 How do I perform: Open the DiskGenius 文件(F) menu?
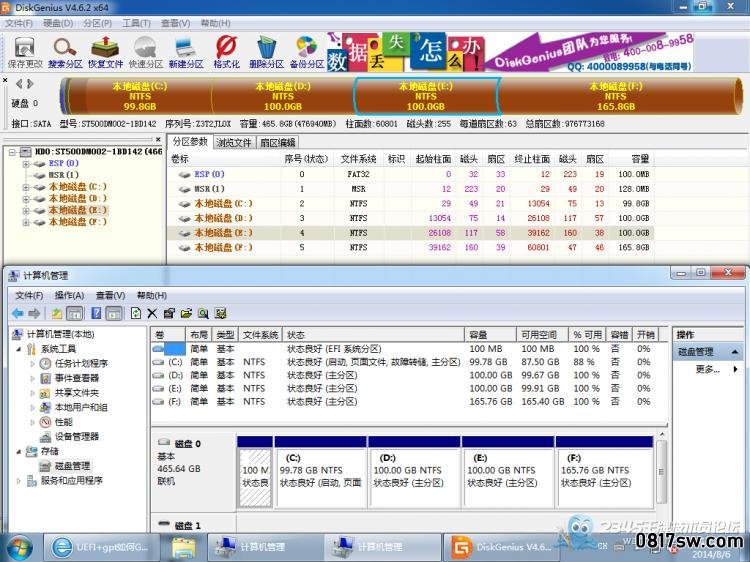(19, 23)
